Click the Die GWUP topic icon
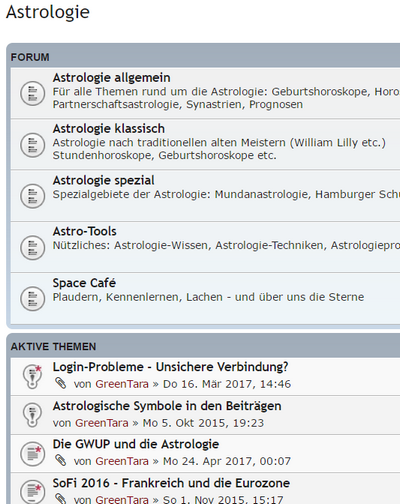400x504 pixels. coord(32,454)
